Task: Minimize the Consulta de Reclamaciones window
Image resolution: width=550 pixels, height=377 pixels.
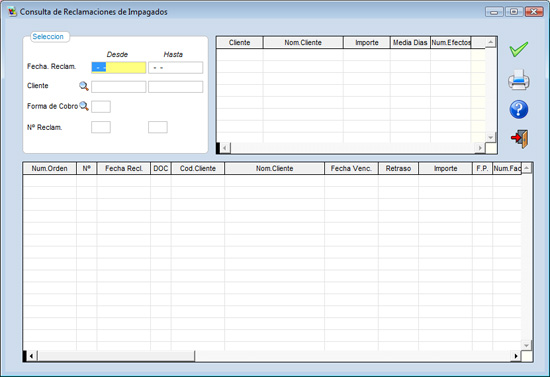Action: coord(494,12)
